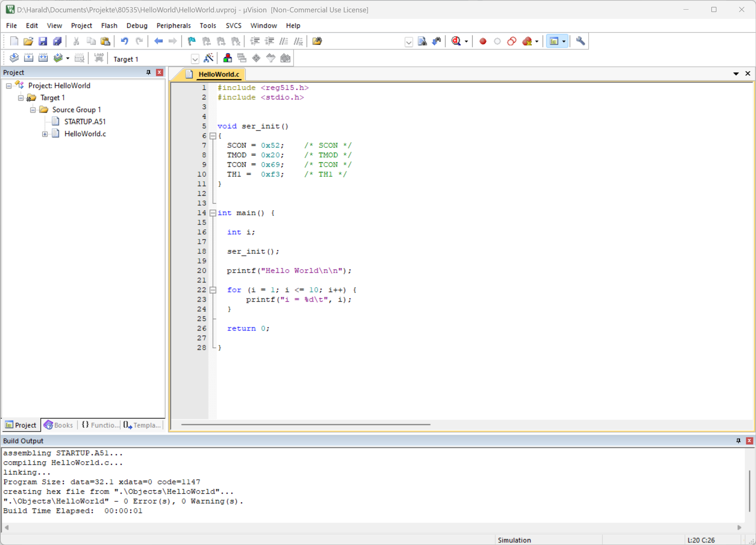Collapse the Source Group 1 folder
The width and height of the screenshot is (756, 545).
(33, 110)
